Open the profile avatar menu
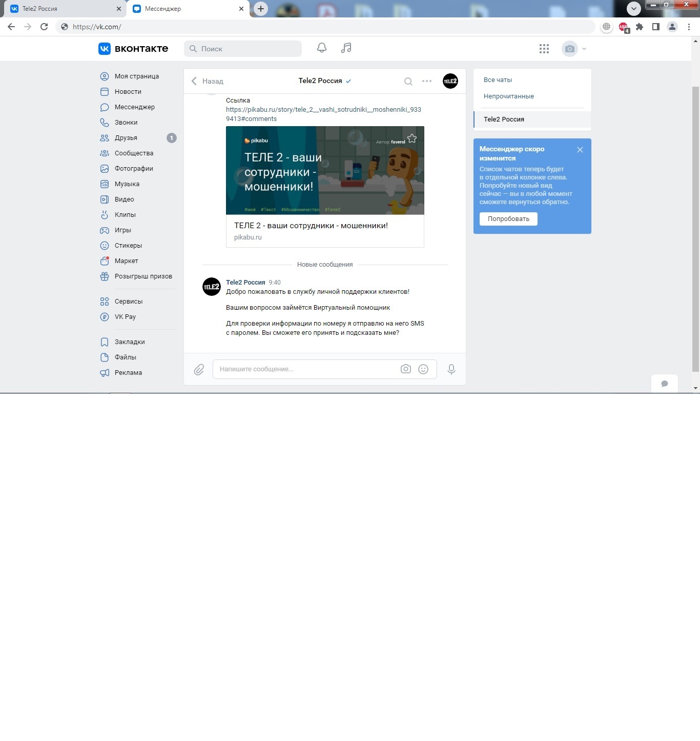The width and height of the screenshot is (700, 741). point(574,49)
